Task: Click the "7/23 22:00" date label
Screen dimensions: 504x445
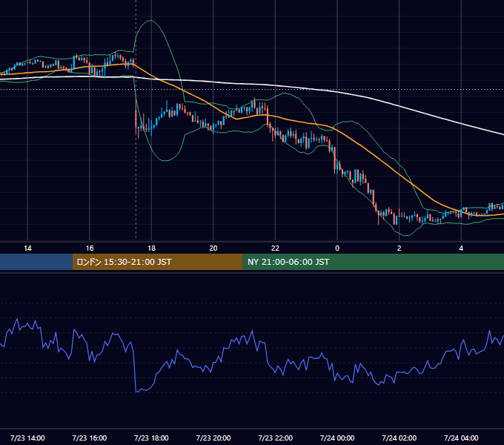Action: pyautogui.click(x=276, y=438)
